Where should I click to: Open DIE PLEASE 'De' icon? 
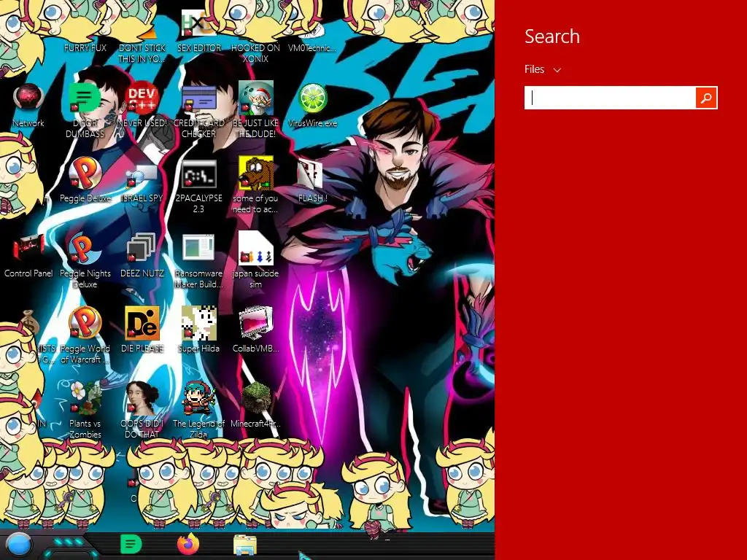(x=142, y=323)
